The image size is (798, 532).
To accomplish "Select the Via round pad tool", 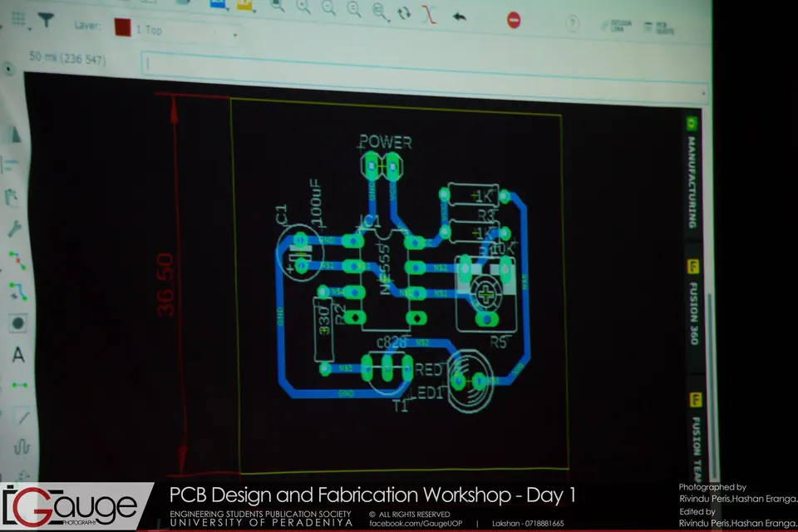I will point(17,323).
